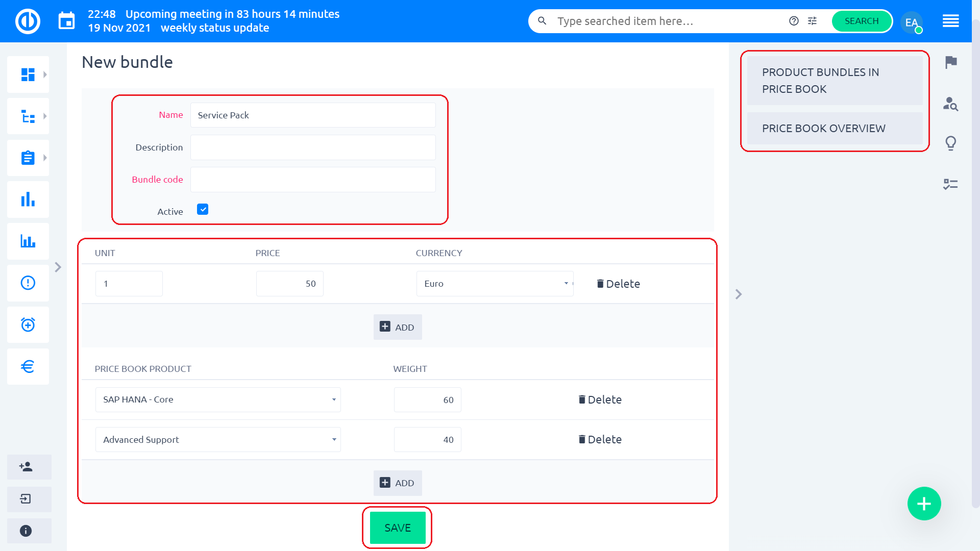Click the Weight field containing 60

tap(427, 399)
